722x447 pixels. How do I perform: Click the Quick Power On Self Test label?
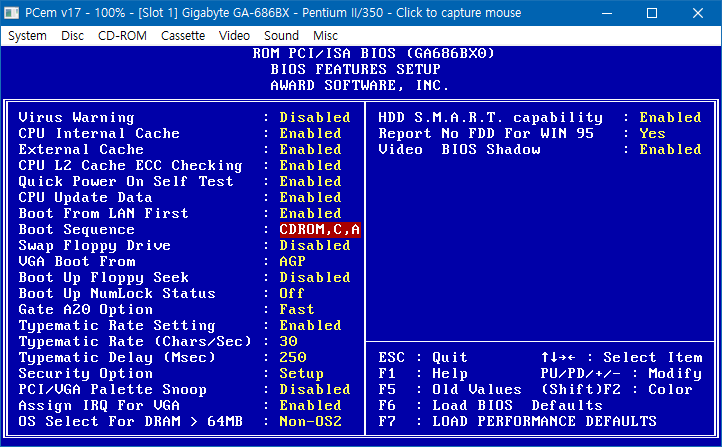[x=126, y=181]
